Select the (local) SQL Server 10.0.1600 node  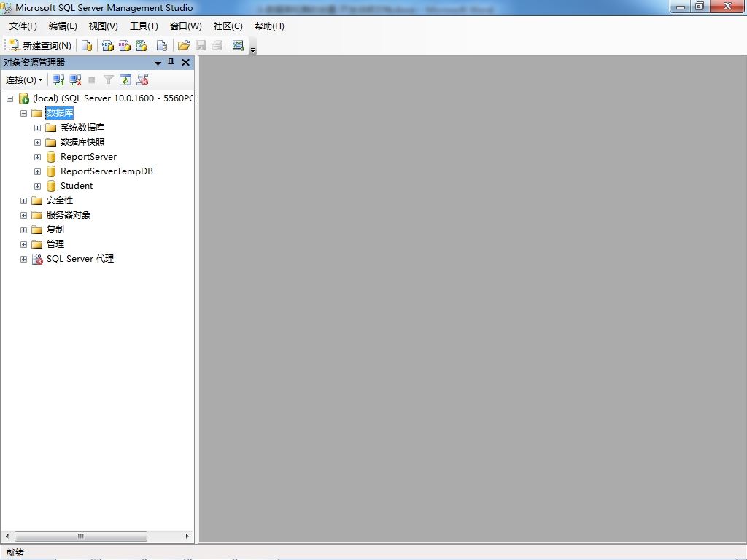pos(113,98)
